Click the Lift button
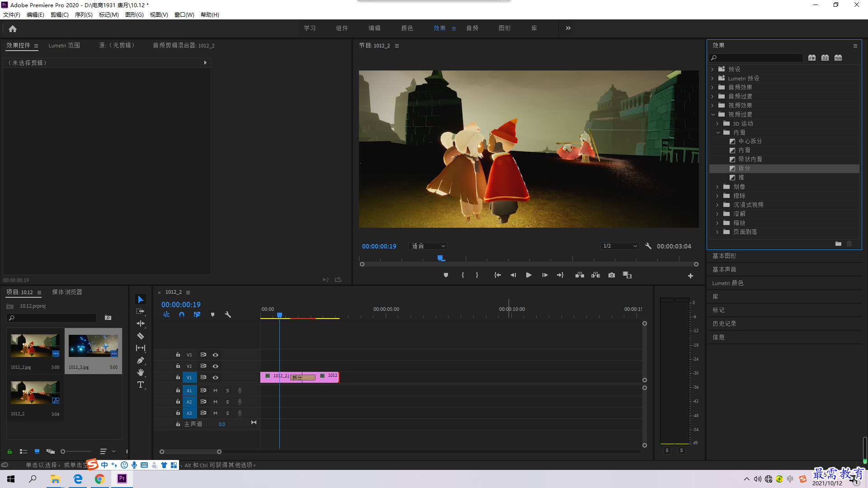 [580, 275]
